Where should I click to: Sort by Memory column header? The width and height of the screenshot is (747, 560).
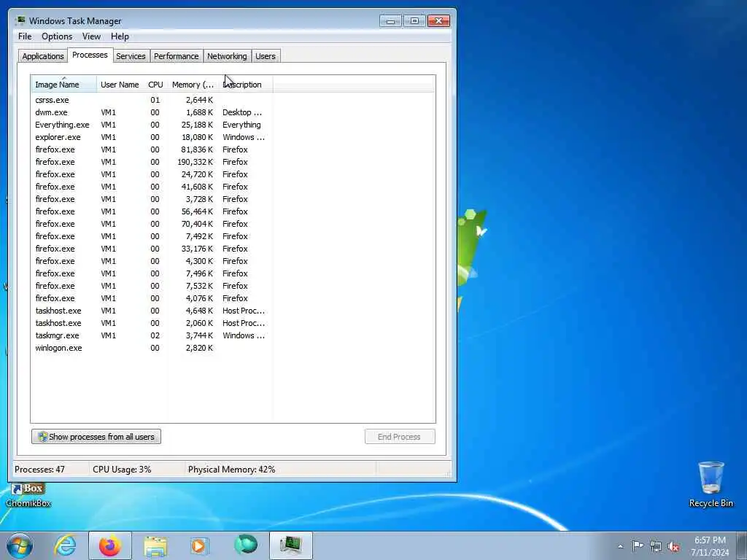(193, 85)
